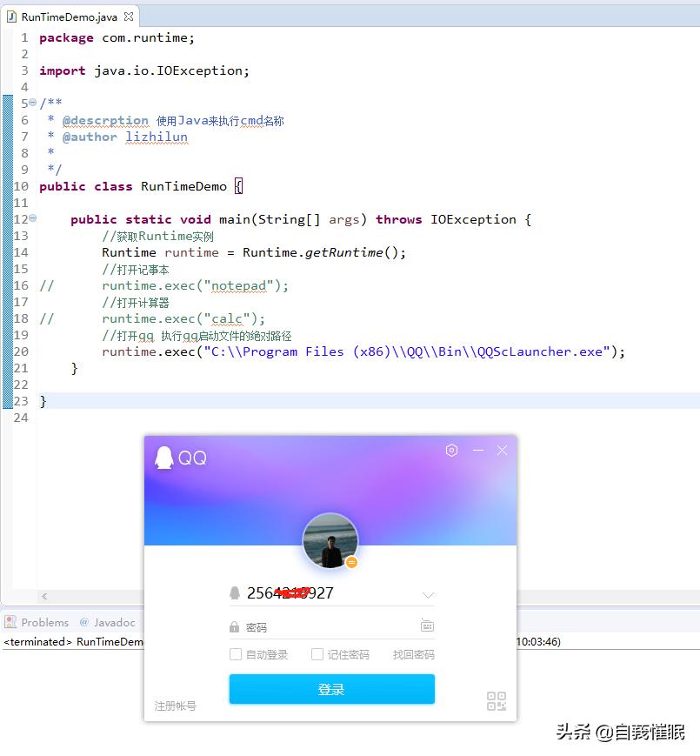
Task: Click the penguin icon beside the account number
Action: tap(234, 592)
